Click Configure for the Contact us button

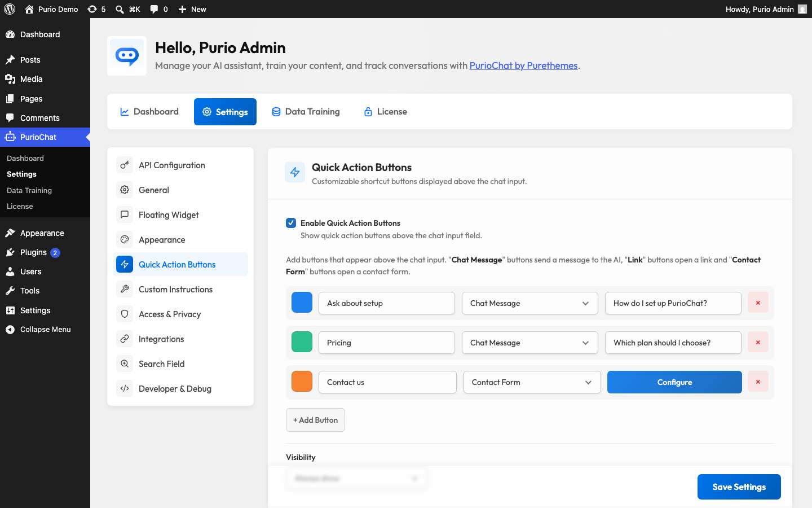point(674,382)
